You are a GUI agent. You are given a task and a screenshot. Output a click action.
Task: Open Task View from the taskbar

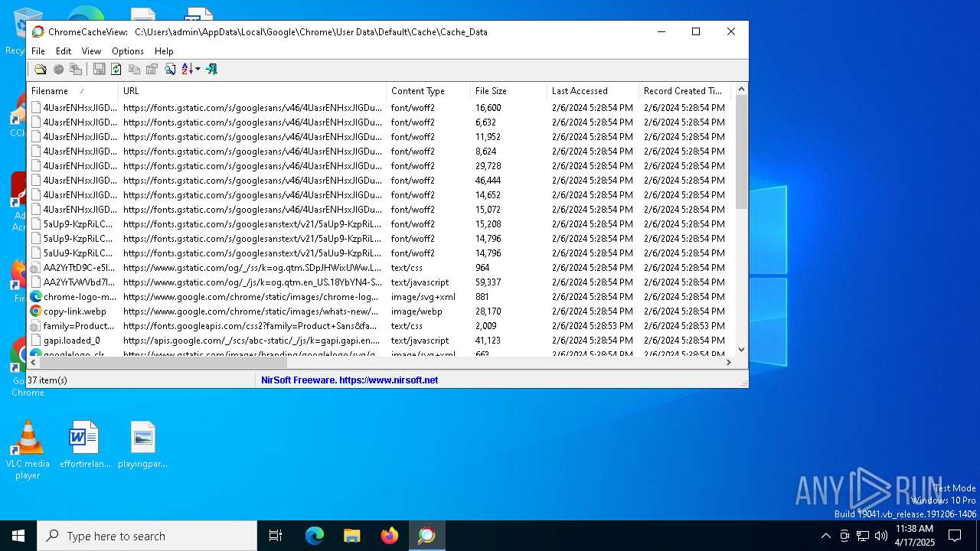click(x=276, y=536)
